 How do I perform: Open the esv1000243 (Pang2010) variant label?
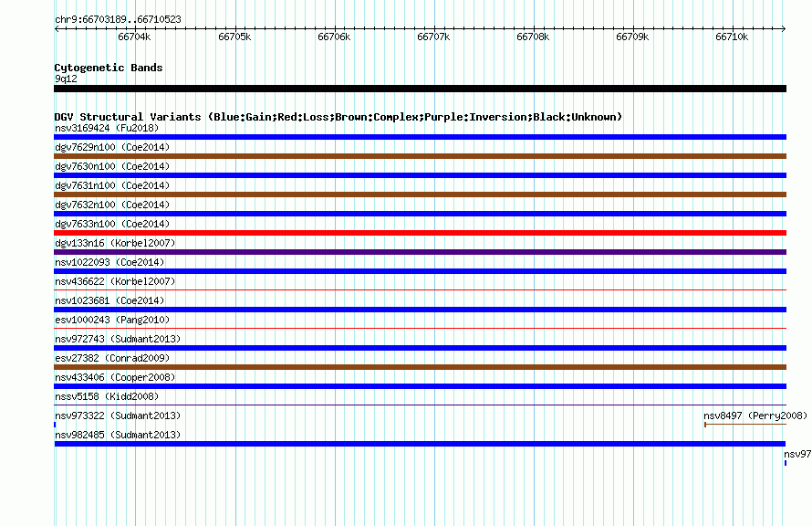(112, 320)
